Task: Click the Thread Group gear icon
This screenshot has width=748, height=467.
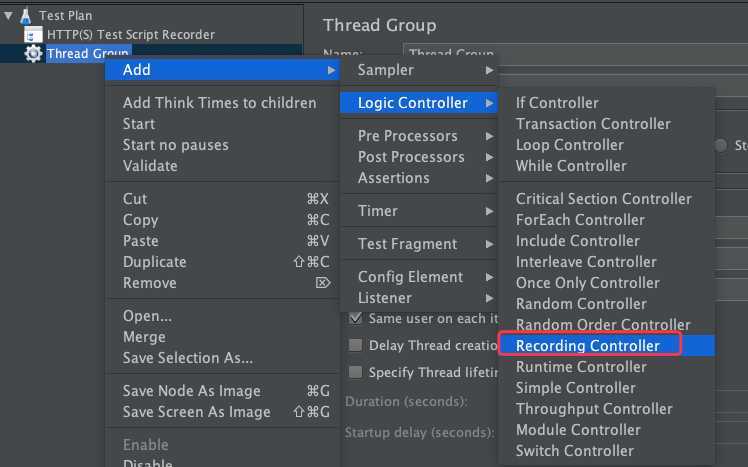Action: coord(33,53)
